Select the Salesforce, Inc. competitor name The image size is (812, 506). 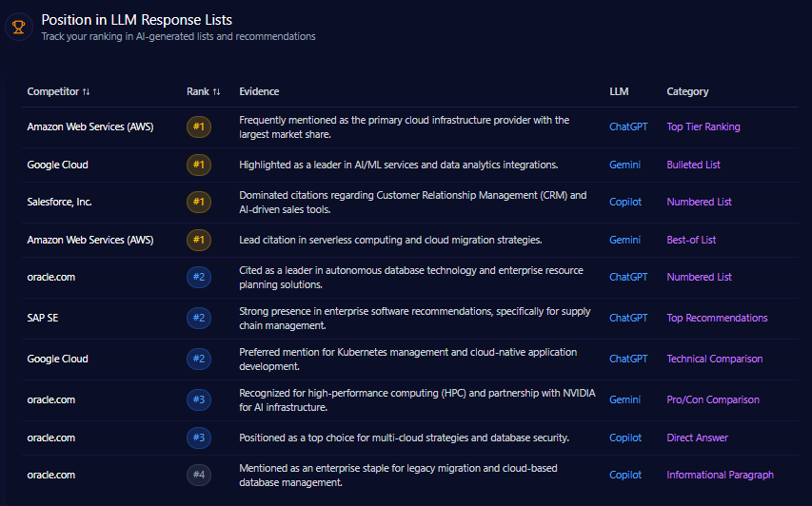(x=59, y=202)
